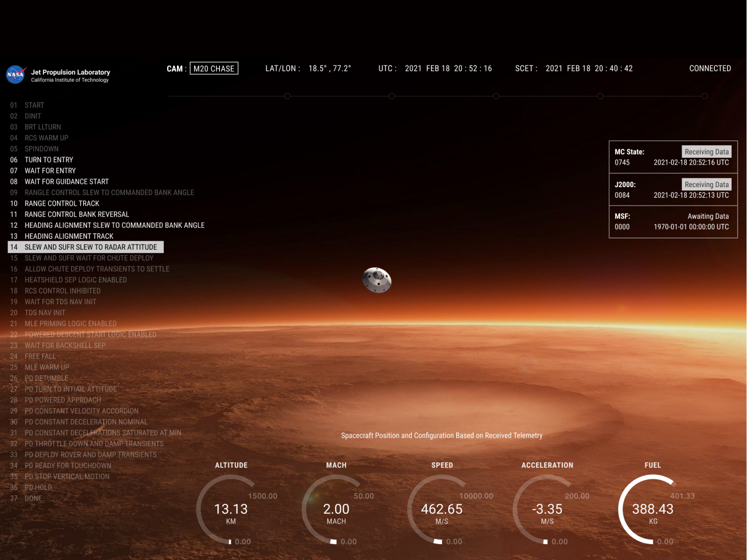Select step "34 PD READY FOR TOUCHDOWN"
This screenshot has width=747, height=560.
coord(61,466)
